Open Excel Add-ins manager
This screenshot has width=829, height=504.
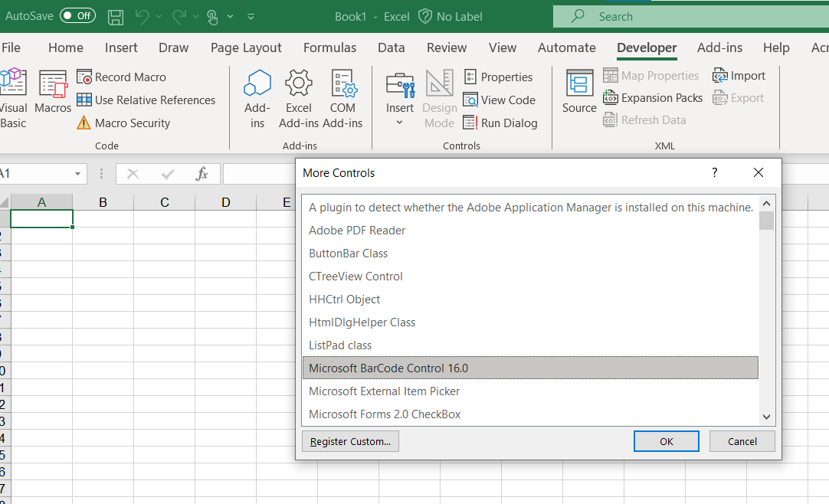299,100
